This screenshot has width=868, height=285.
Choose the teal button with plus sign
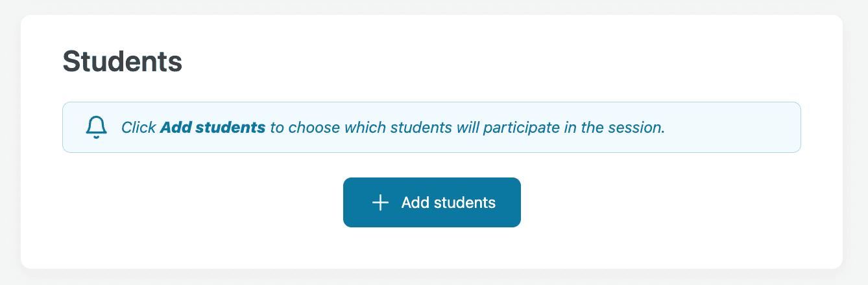pos(431,203)
